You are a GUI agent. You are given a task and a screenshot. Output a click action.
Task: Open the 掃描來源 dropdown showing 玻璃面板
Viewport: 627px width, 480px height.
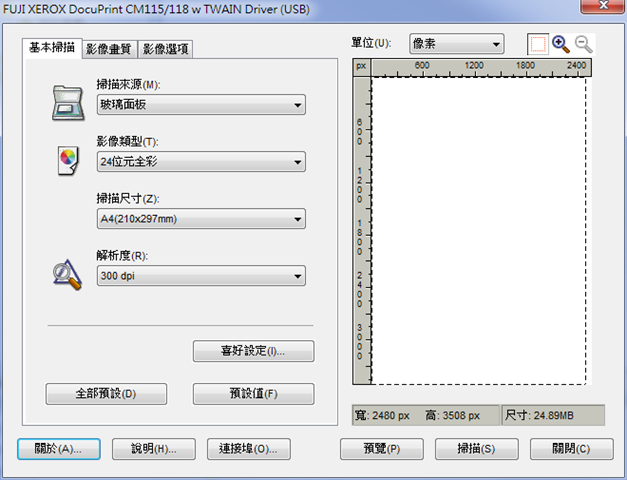(201, 105)
